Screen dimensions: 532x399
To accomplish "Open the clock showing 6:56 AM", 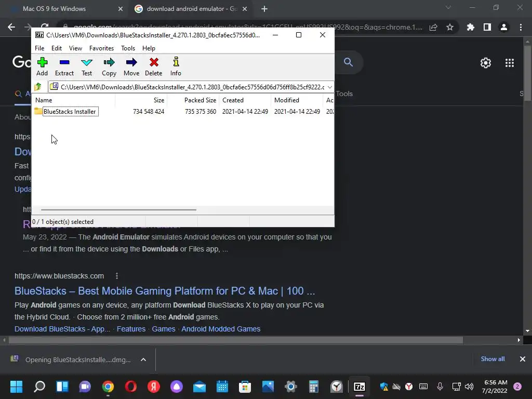I will (496, 387).
